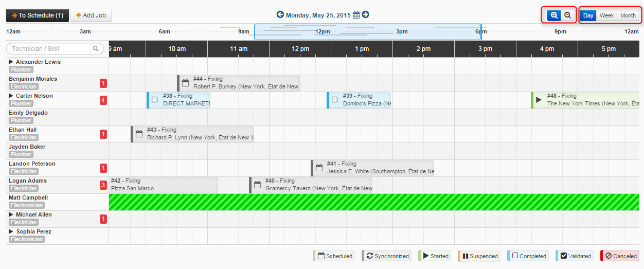Viewport: 644px width, 269px height.
Task: Click calendar icon on job #43
Action: click(139, 134)
